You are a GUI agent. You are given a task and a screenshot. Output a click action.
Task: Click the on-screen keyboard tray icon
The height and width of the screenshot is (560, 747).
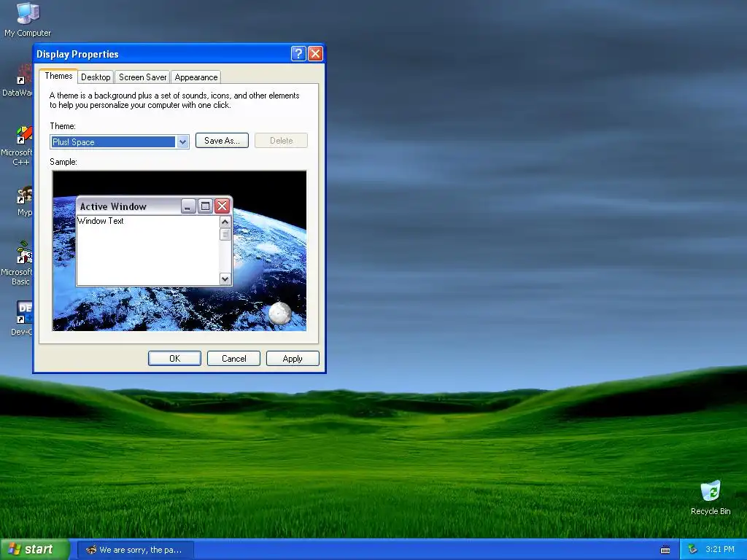(665, 550)
